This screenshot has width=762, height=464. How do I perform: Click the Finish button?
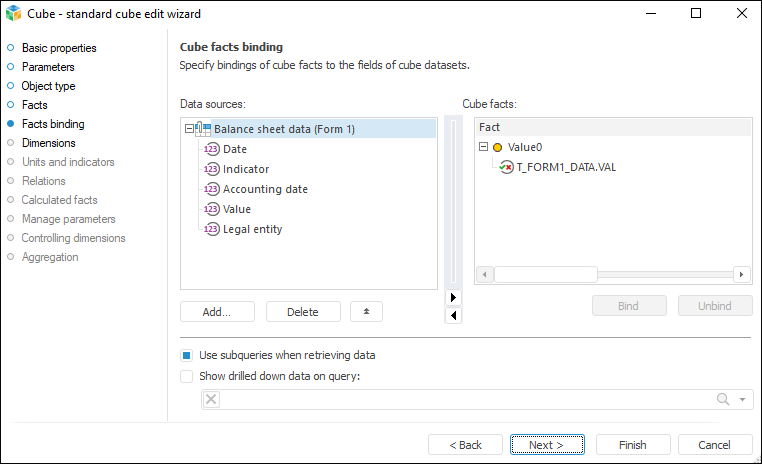[633, 445]
